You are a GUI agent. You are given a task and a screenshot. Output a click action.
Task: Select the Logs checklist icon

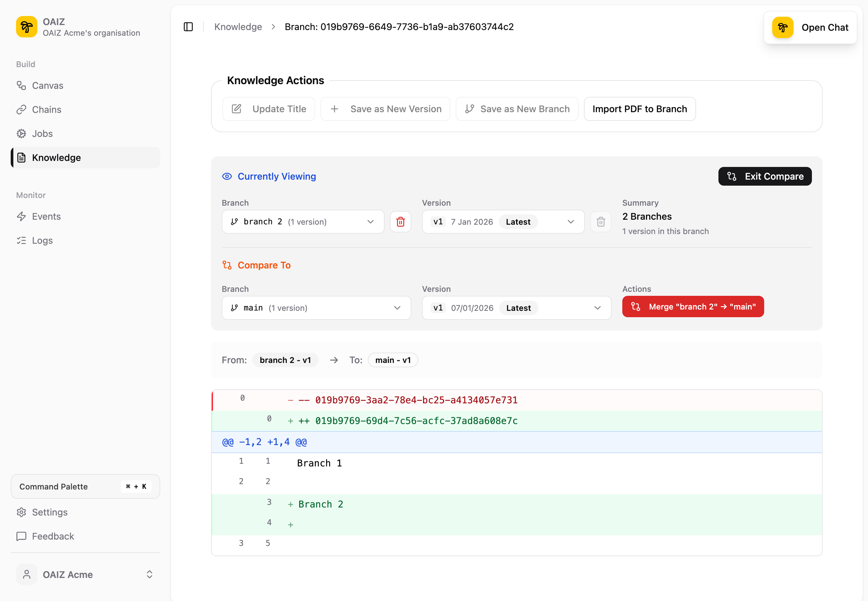[x=22, y=240]
